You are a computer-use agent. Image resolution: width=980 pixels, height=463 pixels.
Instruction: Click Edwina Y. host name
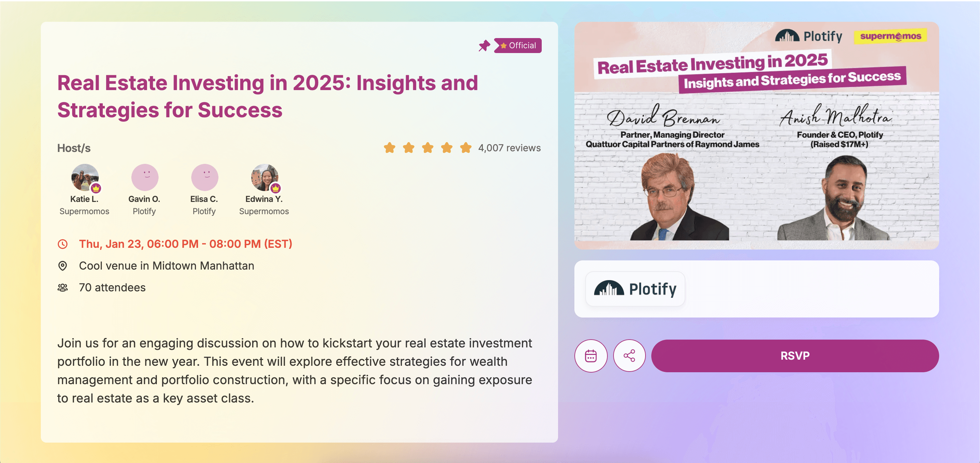pyautogui.click(x=264, y=199)
